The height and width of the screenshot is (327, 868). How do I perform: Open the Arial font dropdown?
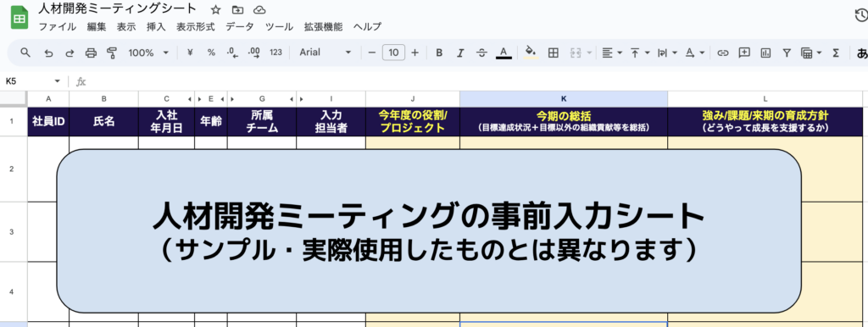tap(325, 53)
